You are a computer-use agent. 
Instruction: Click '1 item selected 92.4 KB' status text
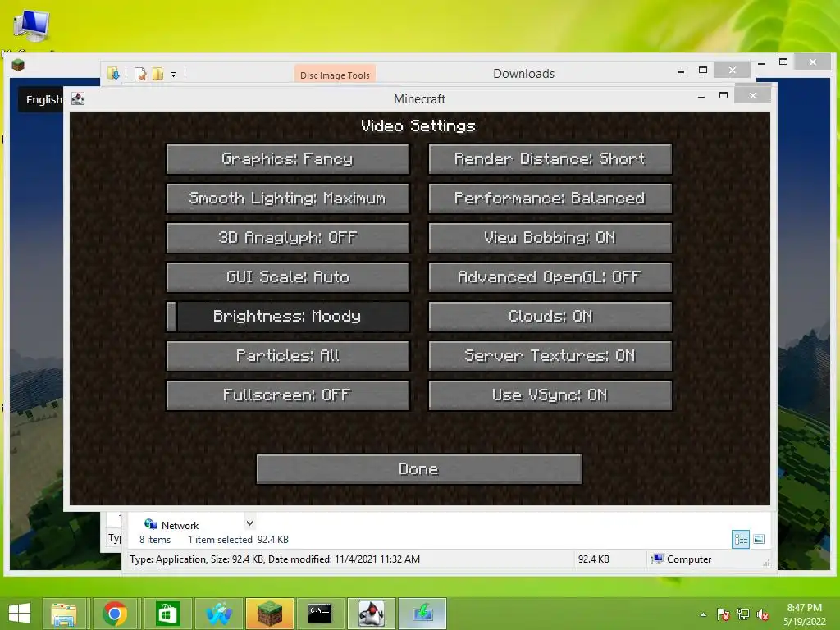[238, 540]
